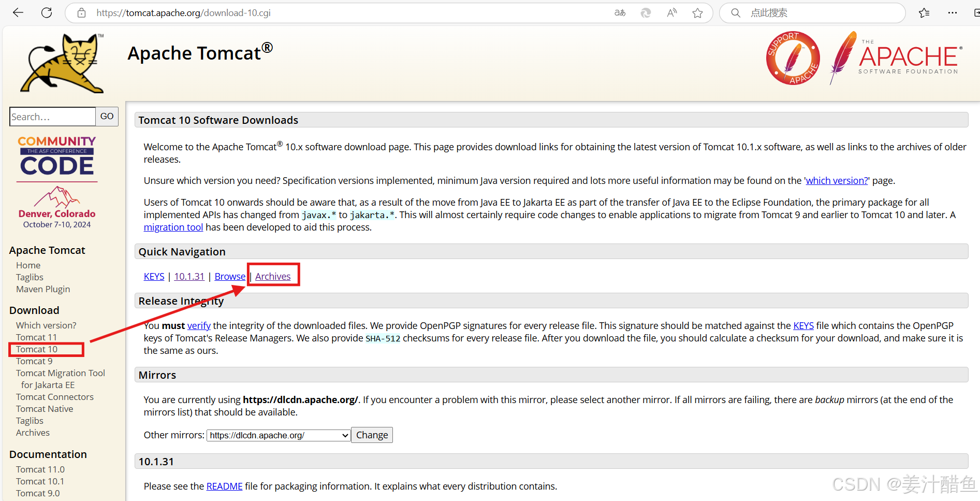Screen dimensions: 980x501
Task: Open the favorites list icon
Action: click(x=924, y=13)
